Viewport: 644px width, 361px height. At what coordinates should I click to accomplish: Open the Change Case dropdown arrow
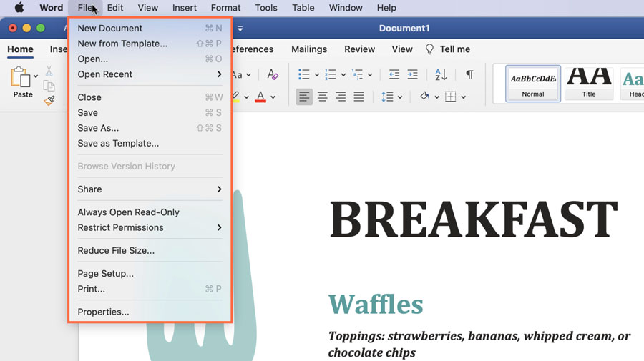[x=248, y=75]
